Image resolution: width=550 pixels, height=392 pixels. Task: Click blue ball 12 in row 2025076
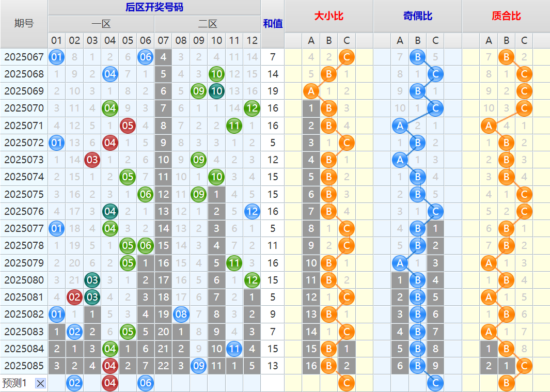click(252, 211)
